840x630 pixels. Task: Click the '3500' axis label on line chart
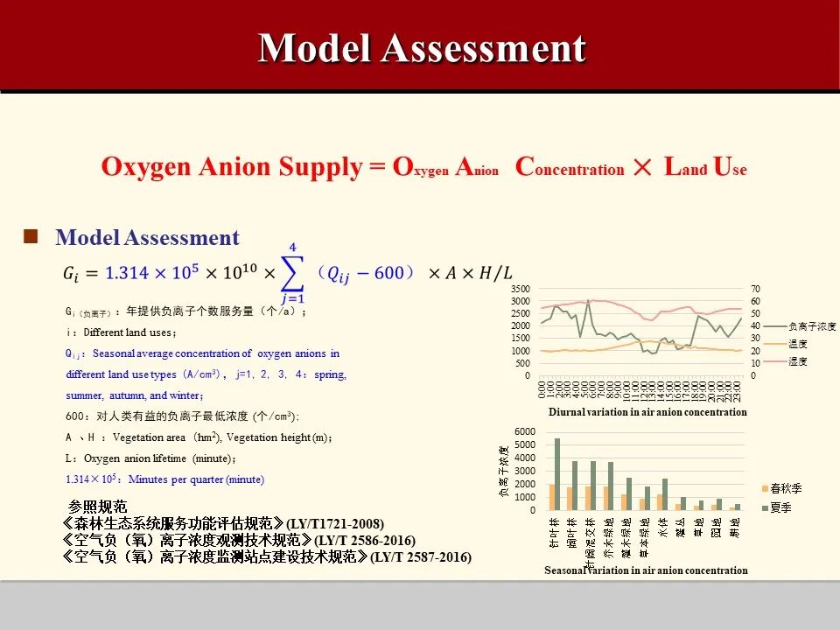[x=520, y=289]
